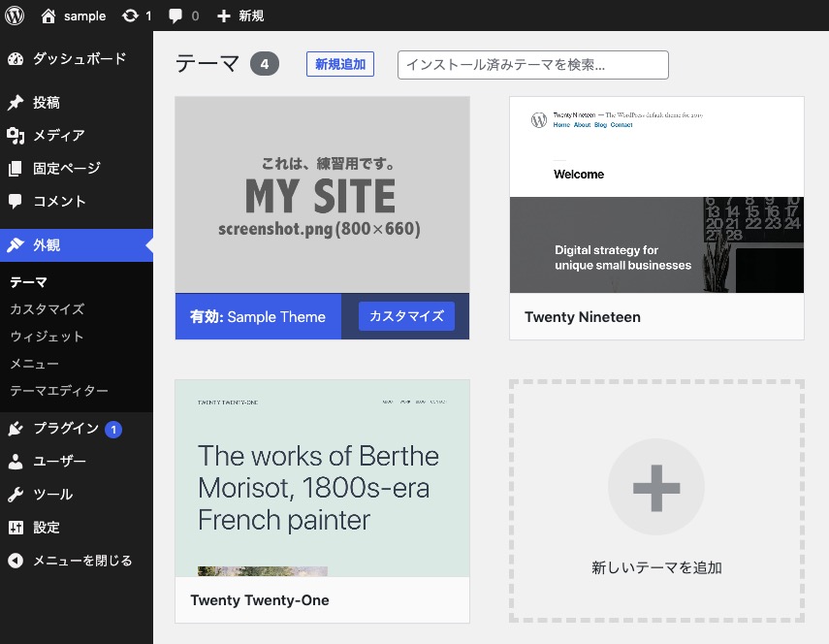Click the ユーザー person icon
829x644 pixels.
click(16, 462)
